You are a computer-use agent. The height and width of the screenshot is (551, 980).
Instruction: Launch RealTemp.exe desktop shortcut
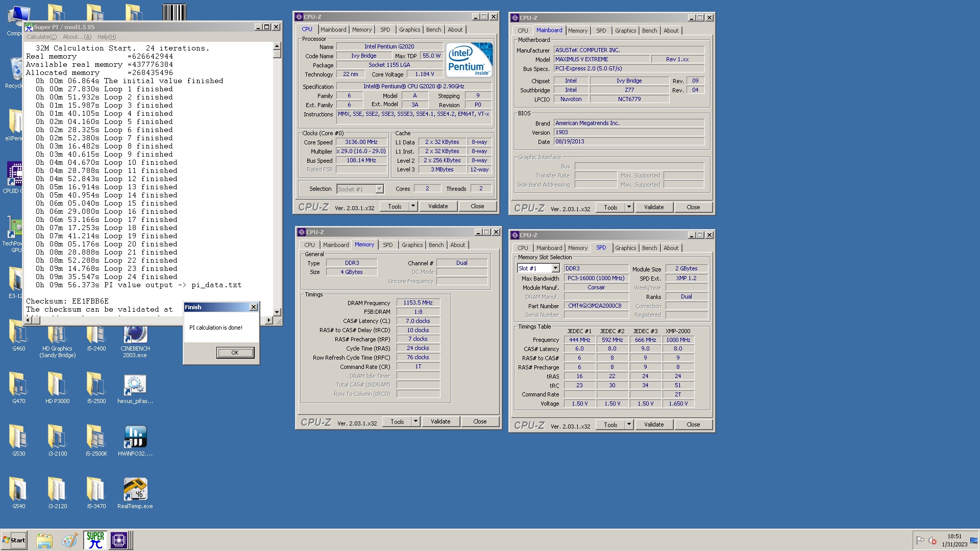[135, 492]
